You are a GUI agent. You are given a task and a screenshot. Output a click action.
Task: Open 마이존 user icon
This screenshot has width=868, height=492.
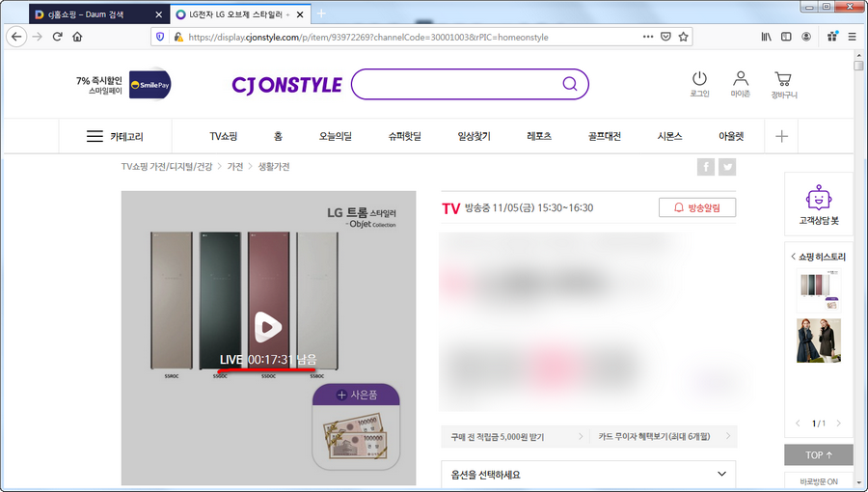(740, 84)
